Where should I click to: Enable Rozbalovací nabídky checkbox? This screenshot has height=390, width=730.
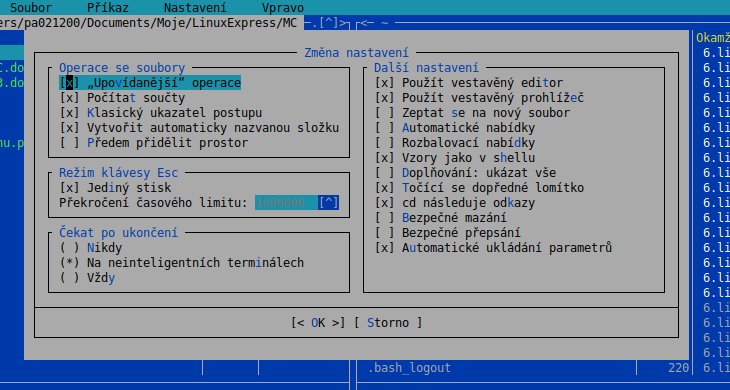point(455,142)
